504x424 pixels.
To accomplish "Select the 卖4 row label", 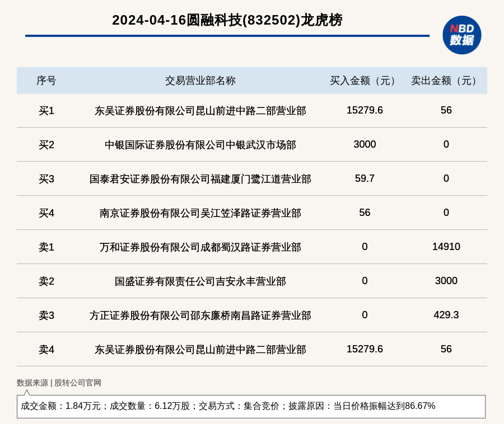I will pyautogui.click(x=46, y=350).
